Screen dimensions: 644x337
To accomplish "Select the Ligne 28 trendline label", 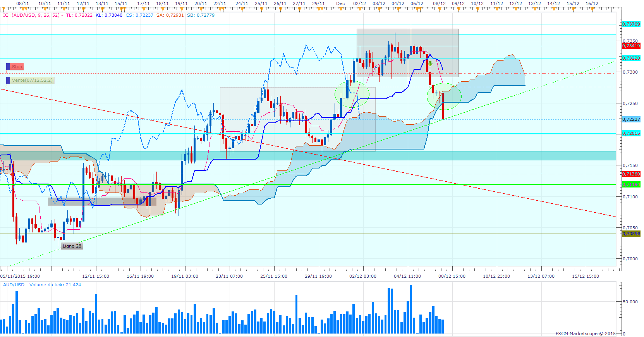I will coord(72,246).
